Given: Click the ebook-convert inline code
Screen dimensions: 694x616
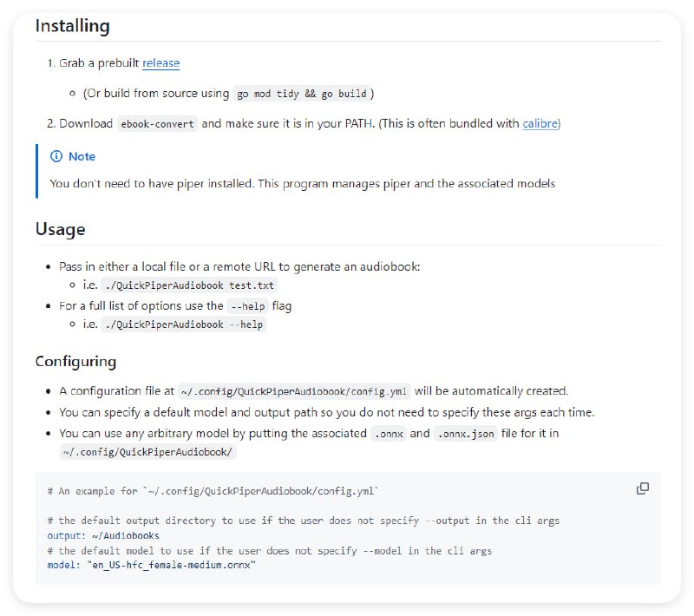Looking at the screenshot, I should click(x=157, y=124).
